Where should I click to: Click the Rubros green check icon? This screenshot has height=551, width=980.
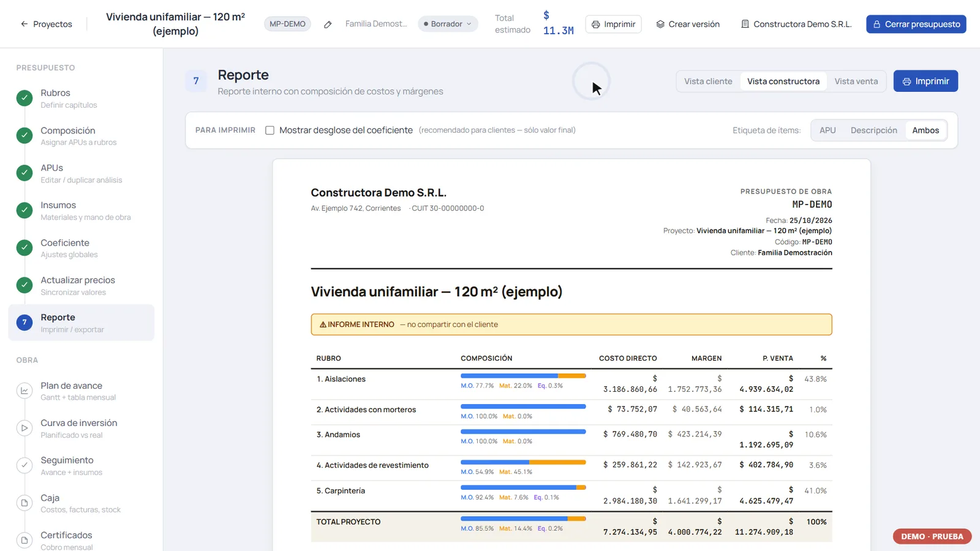point(24,98)
